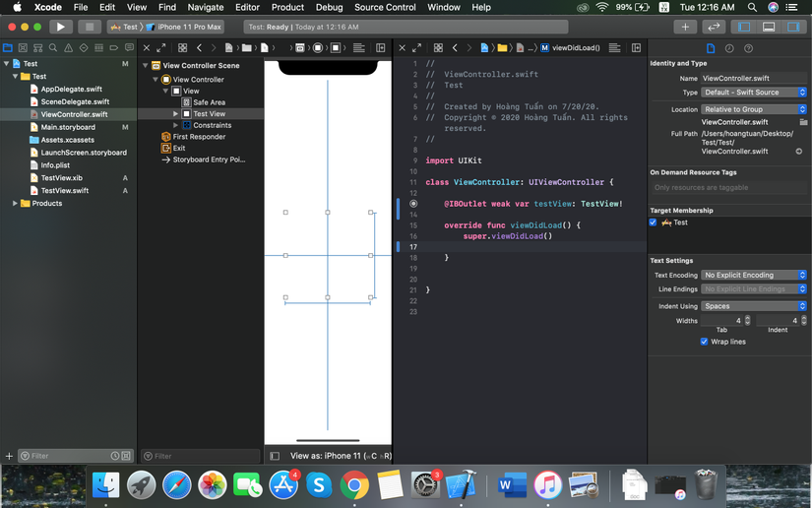Toggle the bottom Debug area

tap(769, 27)
